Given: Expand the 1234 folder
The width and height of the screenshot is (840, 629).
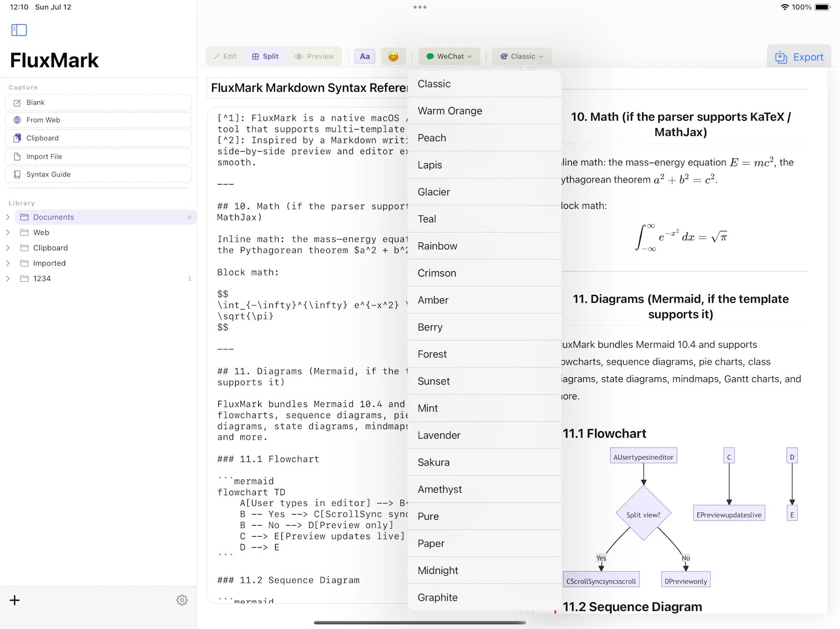Looking at the screenshot, I should coord(8,279).
